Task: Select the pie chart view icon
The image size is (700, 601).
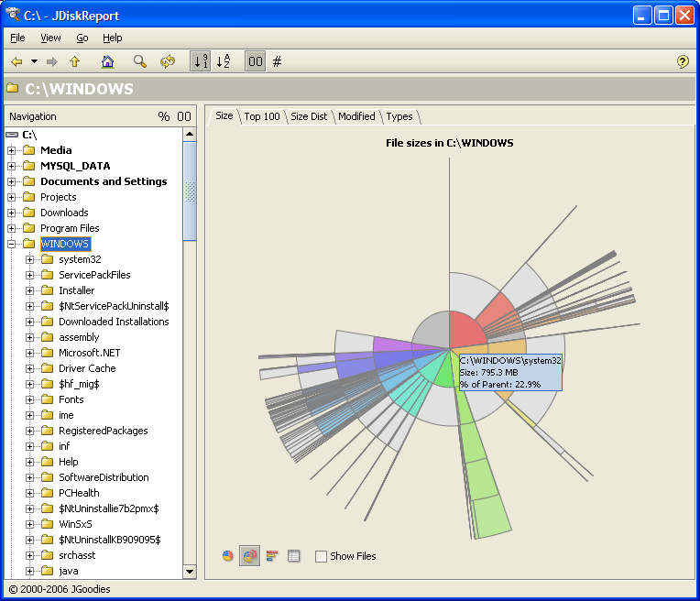Action: click(x=227, y=556)
